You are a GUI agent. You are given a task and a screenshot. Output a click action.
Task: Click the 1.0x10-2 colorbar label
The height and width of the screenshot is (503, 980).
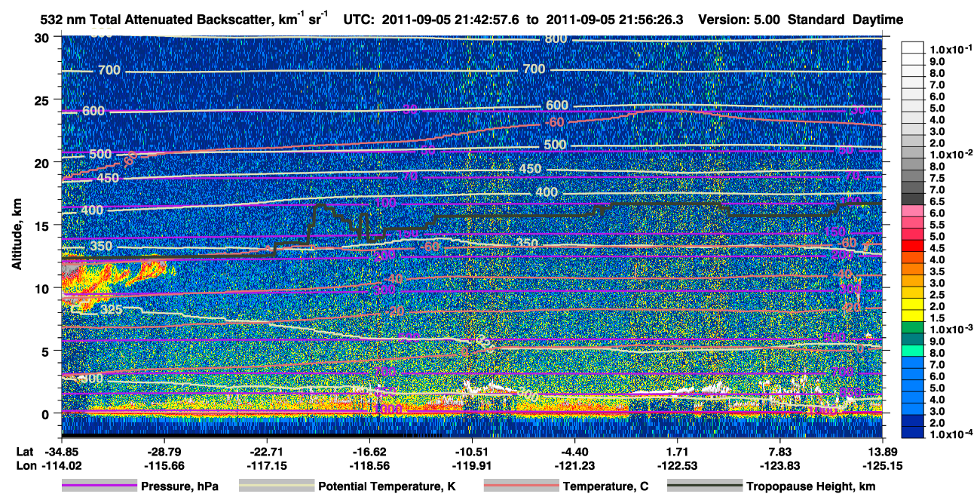pyautogui.click(x=952, y=154)
